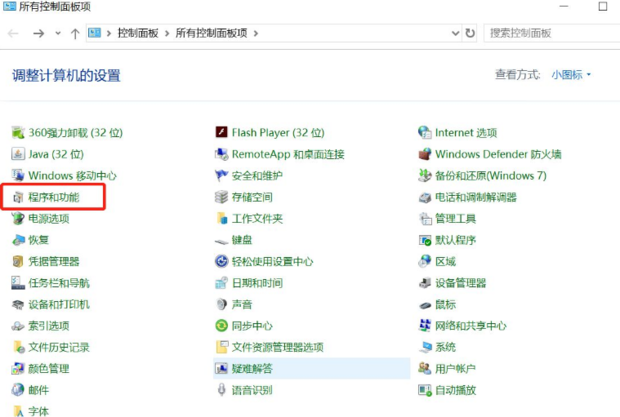Open the 日期和时间 icon
620x417 pixels.
(x=221, y=283)
